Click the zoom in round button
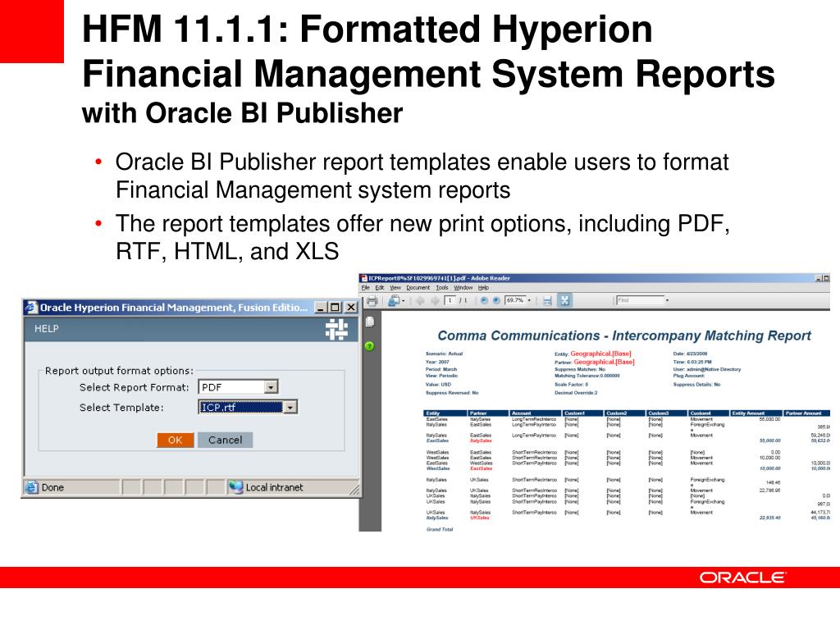Image resolution: width=840 pixels, height=630 pixels. tap(496, 300)
